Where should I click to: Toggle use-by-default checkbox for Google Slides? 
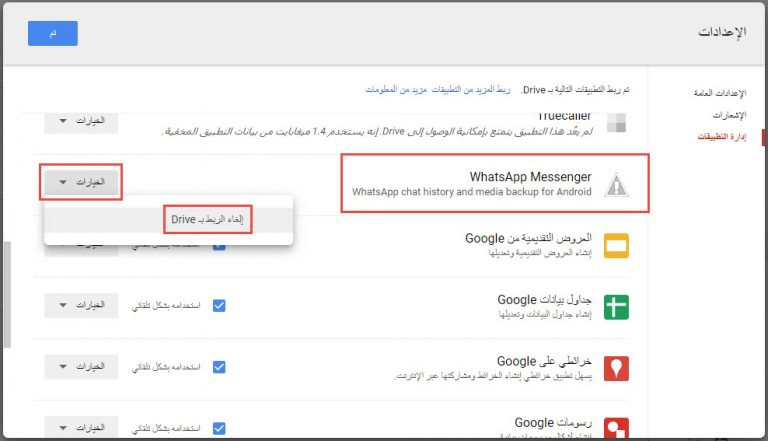point(219,245)
